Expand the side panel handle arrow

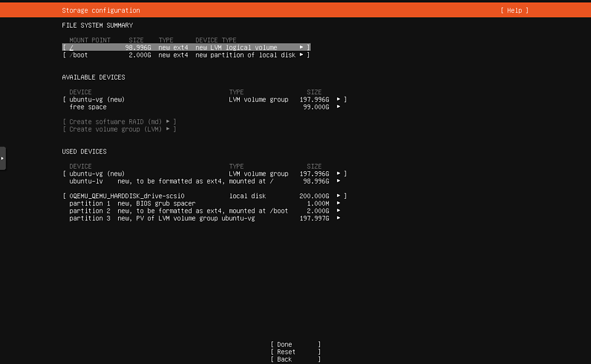click(2, 158)
